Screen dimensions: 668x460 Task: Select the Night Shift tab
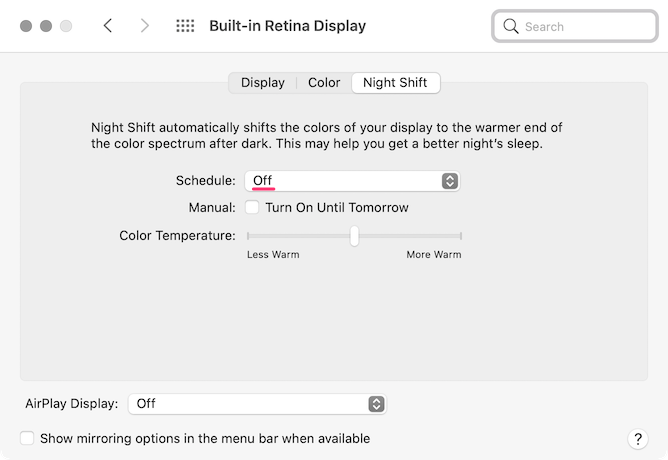[x=395, y=83]
